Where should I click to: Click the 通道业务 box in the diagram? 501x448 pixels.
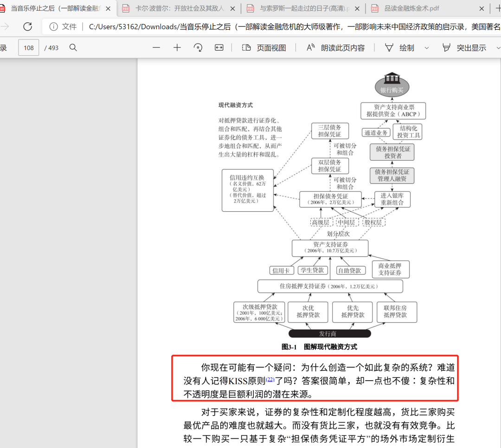376,133
